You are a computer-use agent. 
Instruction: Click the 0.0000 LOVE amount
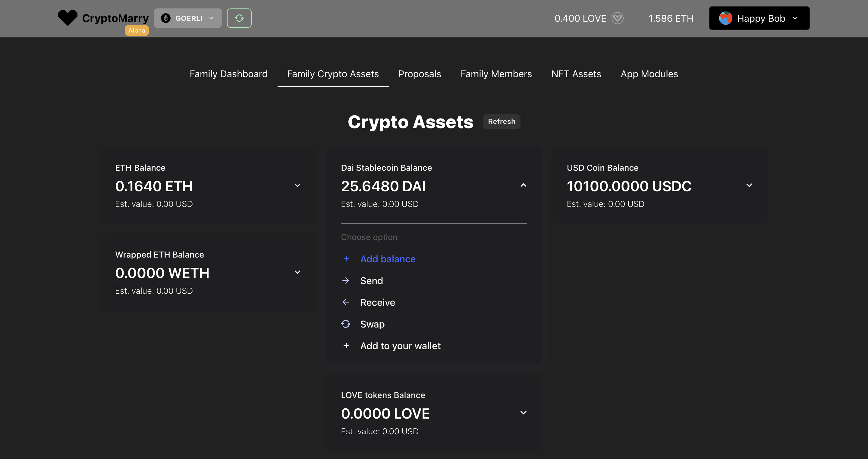point(385,414)
